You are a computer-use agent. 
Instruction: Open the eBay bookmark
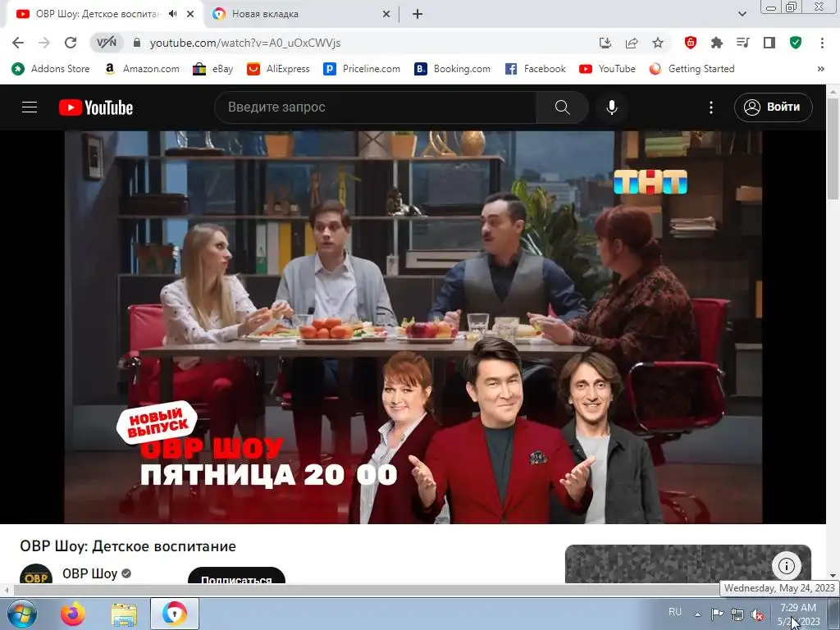[213, 69]
